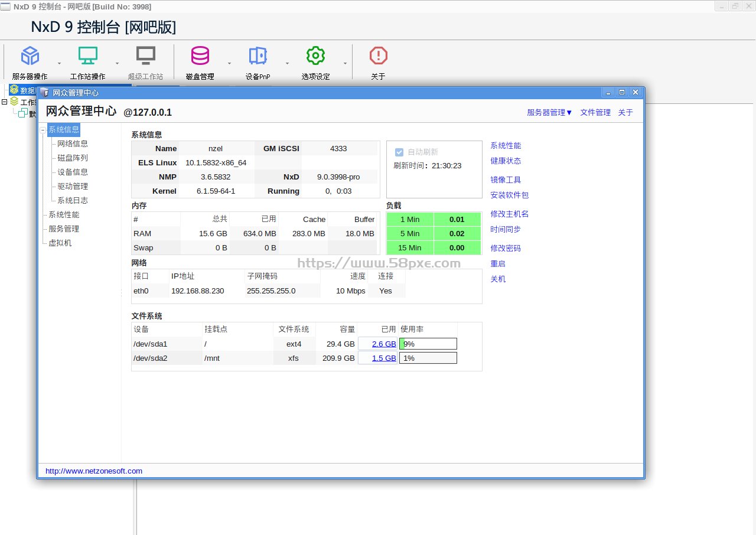Click the GM iSCSI value 4333

(338, 148)
